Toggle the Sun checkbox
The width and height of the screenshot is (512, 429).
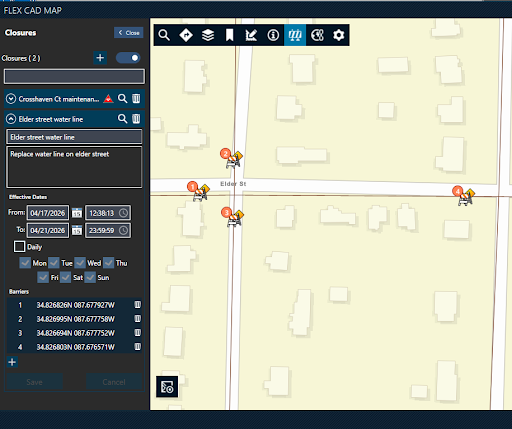point(90,277)
